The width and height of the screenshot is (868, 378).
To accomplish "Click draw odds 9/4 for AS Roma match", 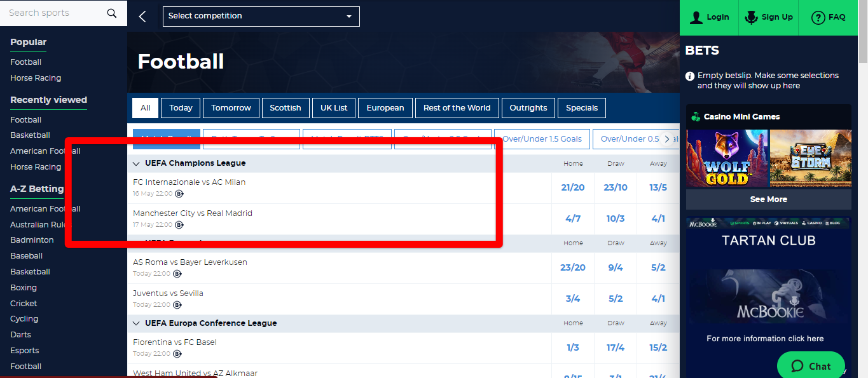I will 616,268.
